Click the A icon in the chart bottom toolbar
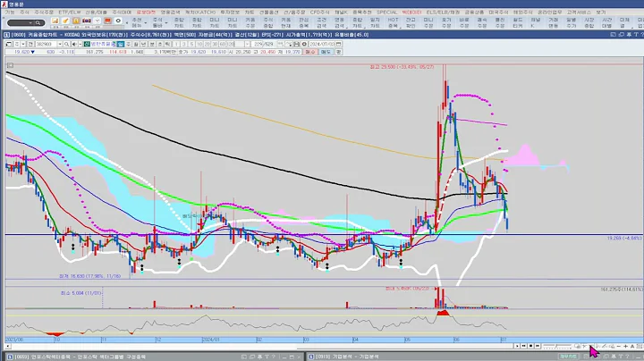This screenshot has height=361, width=644. coord(632,346)
